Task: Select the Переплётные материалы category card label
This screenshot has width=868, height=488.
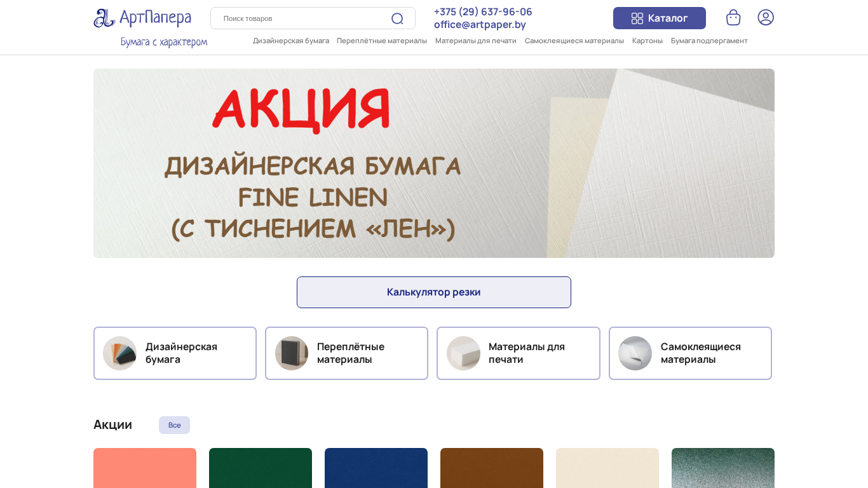Action: click(x=351, y=353)
